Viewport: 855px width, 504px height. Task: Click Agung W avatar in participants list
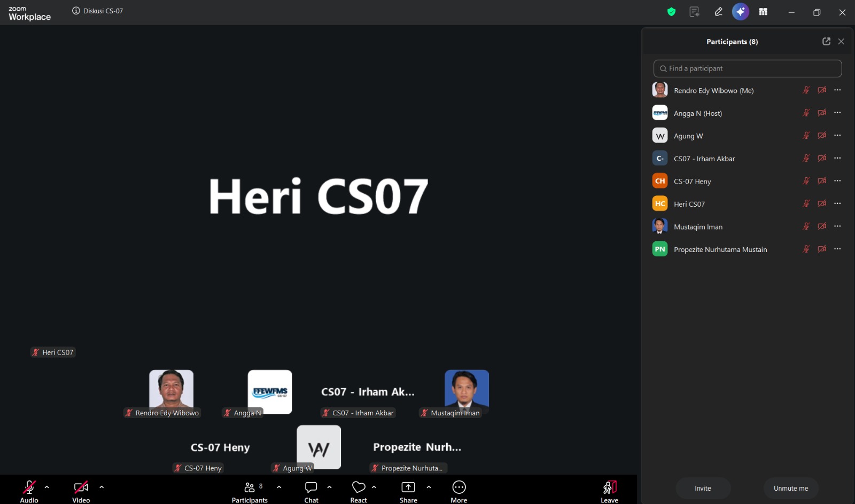pos(660,136)
